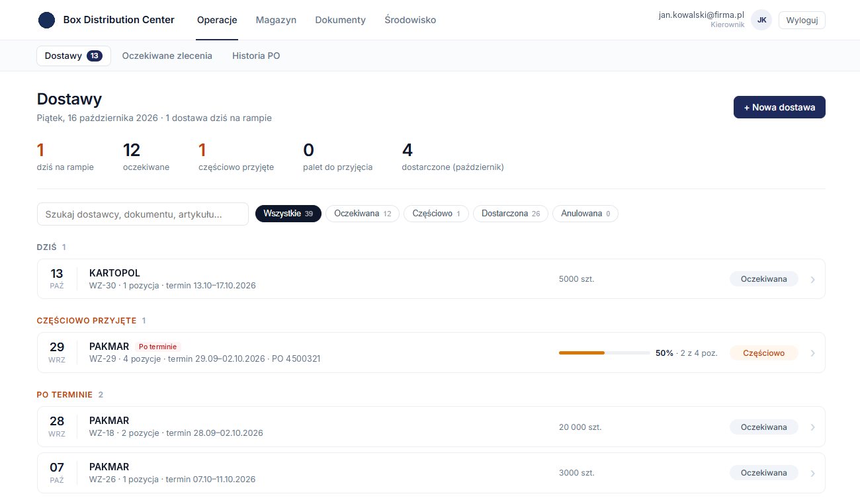This screenshot has width=860, height=504.
Task: Open the Magazyn menu
Action: [276, 20]
